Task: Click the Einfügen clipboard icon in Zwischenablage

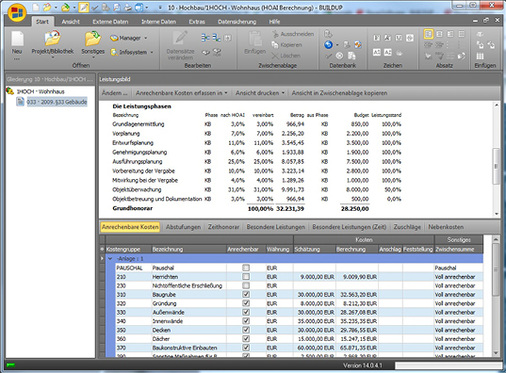Action: (255, 39)
